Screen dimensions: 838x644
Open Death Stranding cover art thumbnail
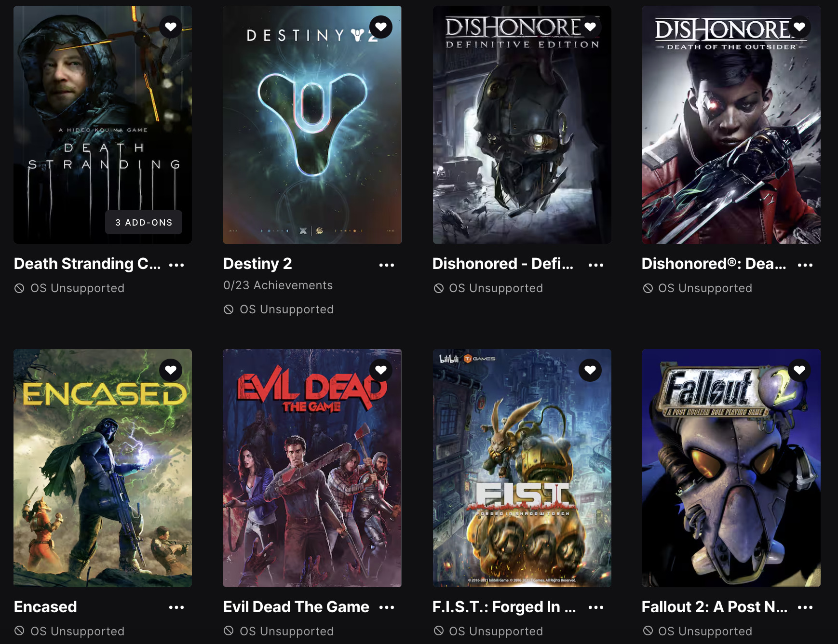point(103,125)
